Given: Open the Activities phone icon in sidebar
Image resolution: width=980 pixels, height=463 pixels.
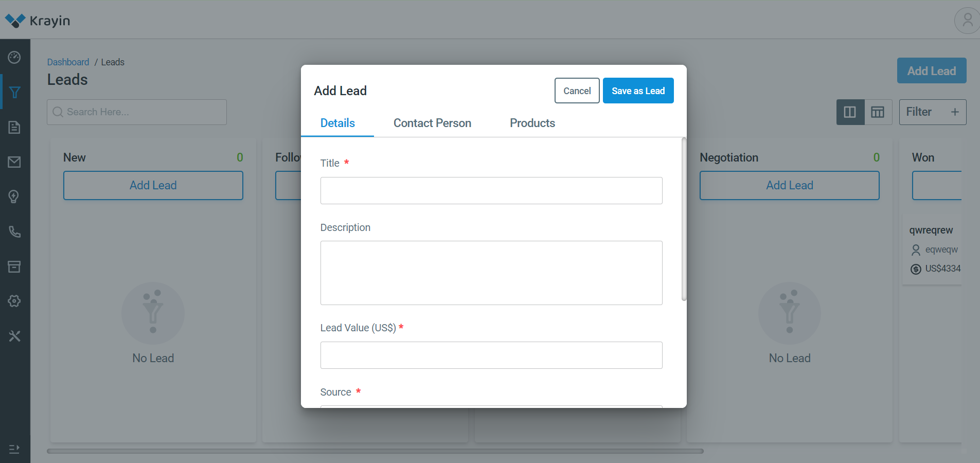Looking at the screenshot, I should [x=14, y=232].
